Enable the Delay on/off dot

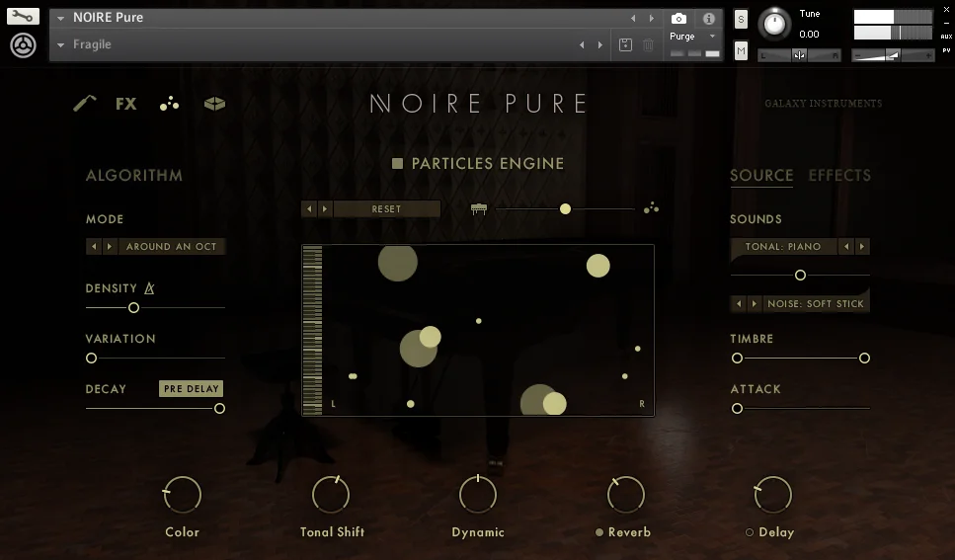(750, 532)
